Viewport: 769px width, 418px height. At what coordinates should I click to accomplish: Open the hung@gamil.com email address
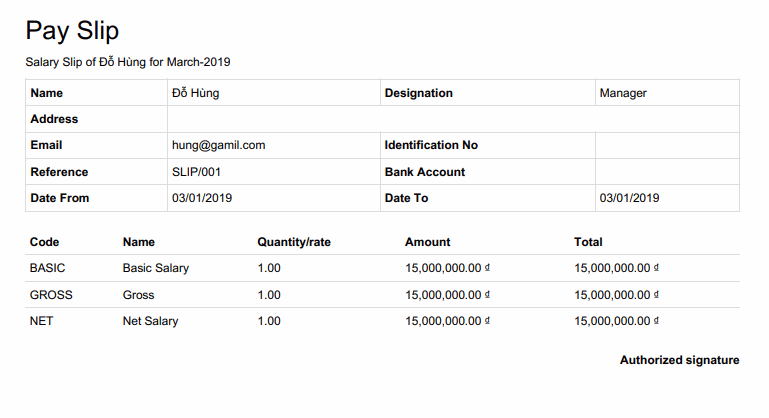click(x=218, y=145)
